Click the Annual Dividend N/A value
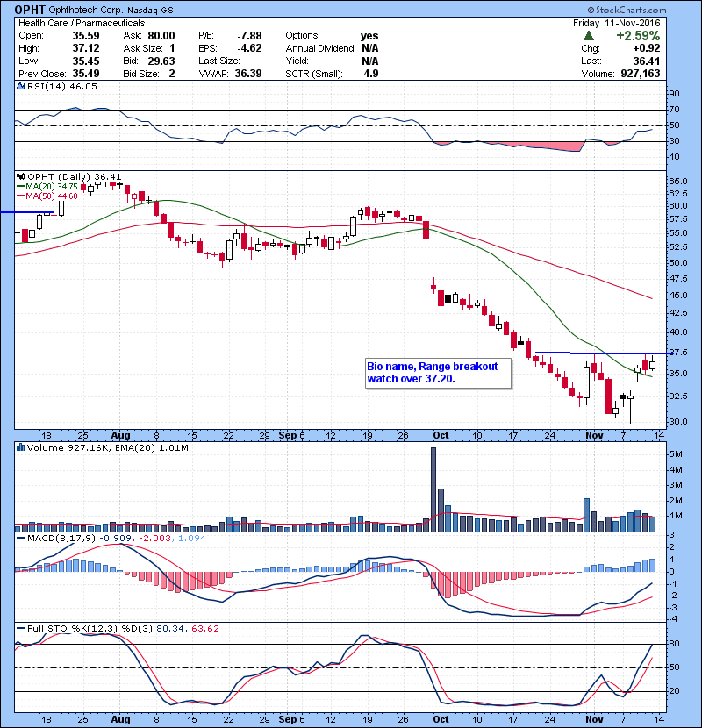Image resolution: width=702 pixels, height=728 pixels. (x=370, y=48)
